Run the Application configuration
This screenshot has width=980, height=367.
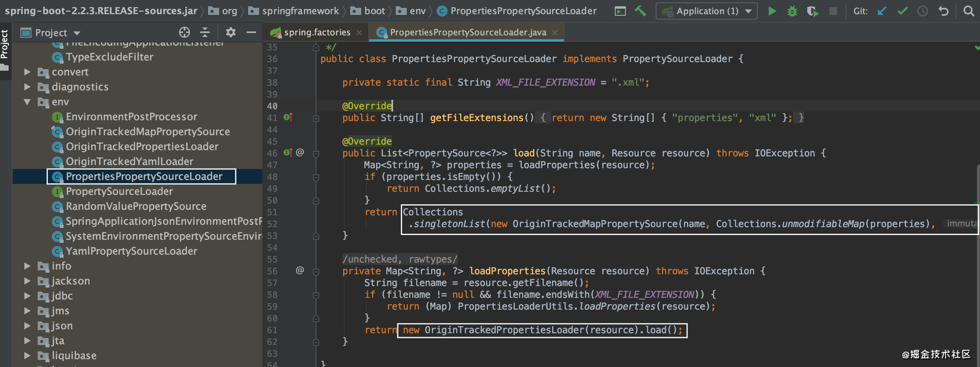click(x=772, y=11)
